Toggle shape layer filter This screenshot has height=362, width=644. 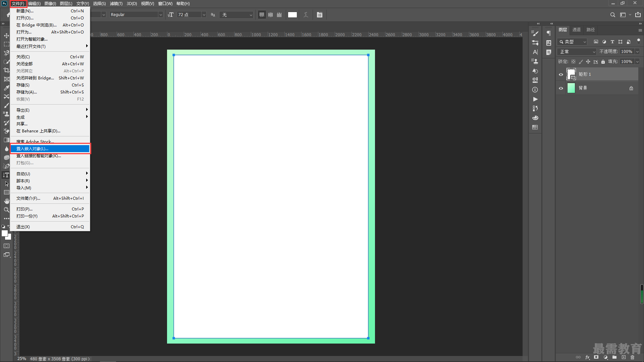pos(620,42)
